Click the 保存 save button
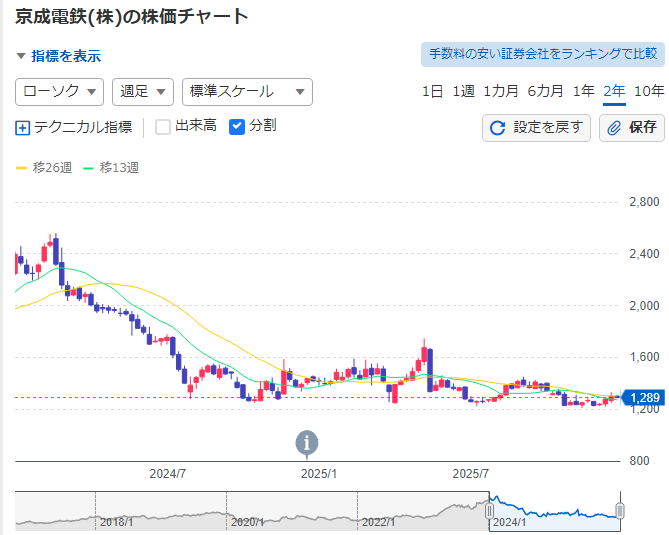The height and width of the screenshot is (535, 669). click(632, 128)
